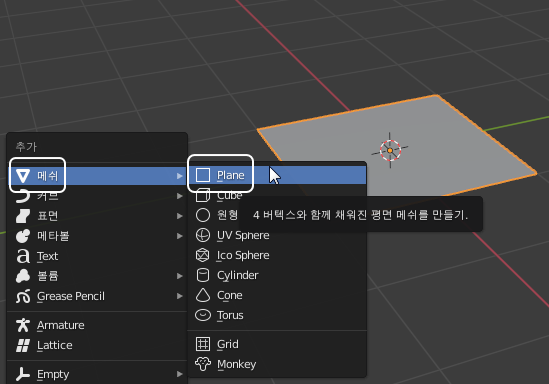The image size is (549, 384).
Task: Add a Grid mesh
Action: point(277,344)
